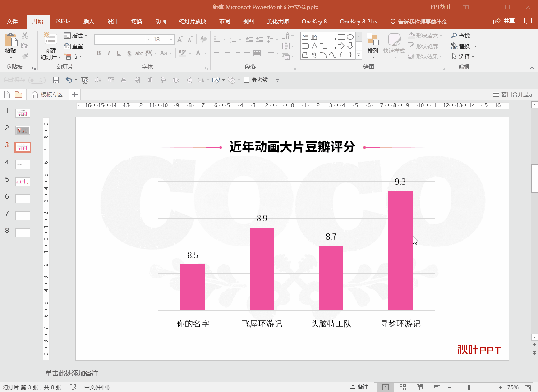Viewport: 538px width, 392px height.
Task: Select slide 5 thumbnail
Action: (23, 182)
